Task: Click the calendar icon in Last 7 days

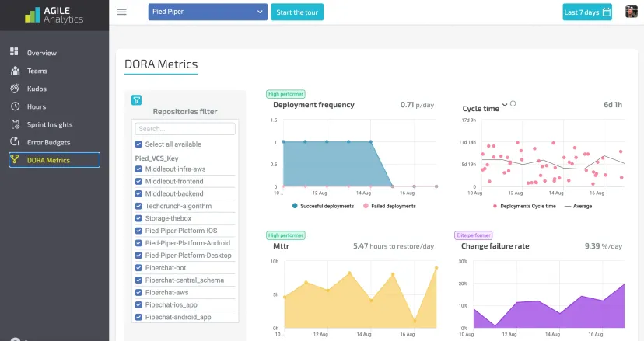Action: coord(606,12)
